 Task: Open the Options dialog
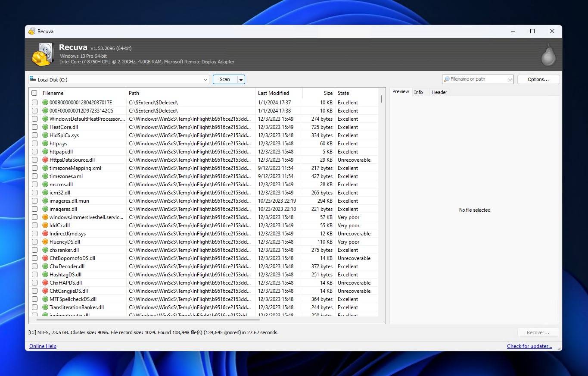coord(538,79)
